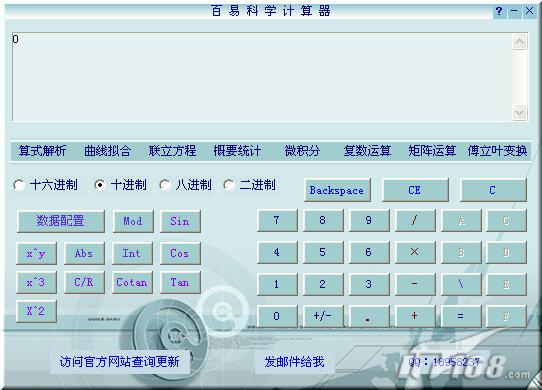The image size is (542, 390).
Task: Click the multiply × key
Action: [415, 252]
